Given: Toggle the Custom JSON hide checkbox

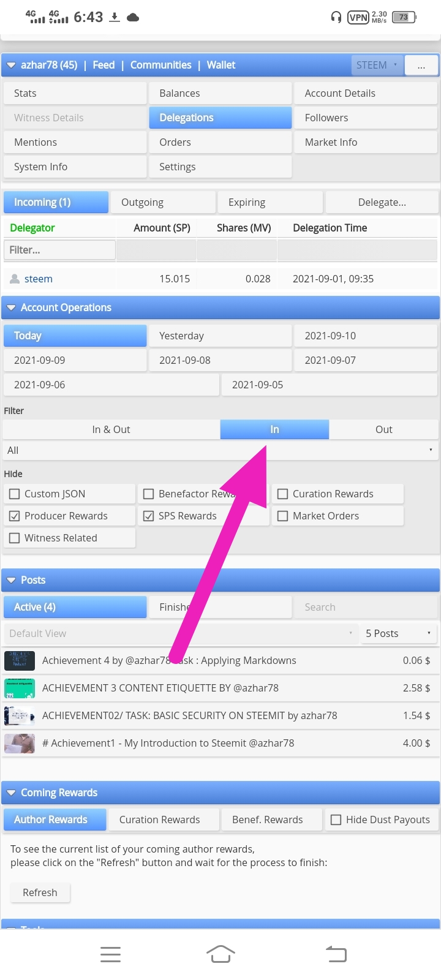Looking at the screenshot, I should pos(15,494).
